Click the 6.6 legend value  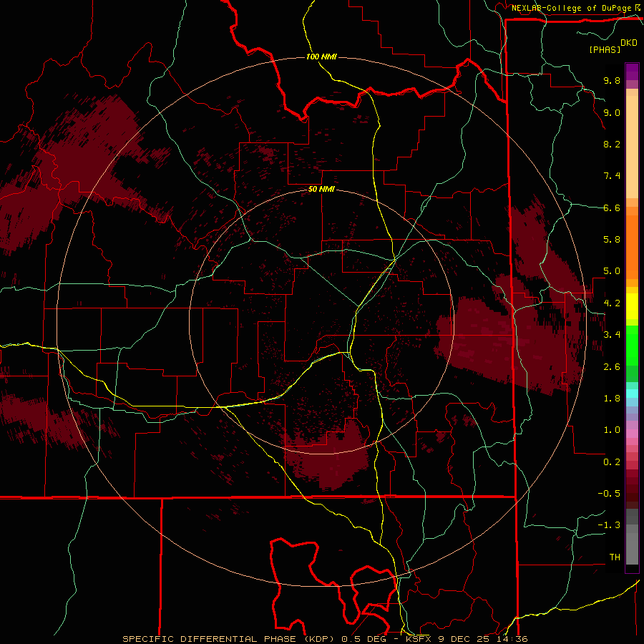(612, 208)
